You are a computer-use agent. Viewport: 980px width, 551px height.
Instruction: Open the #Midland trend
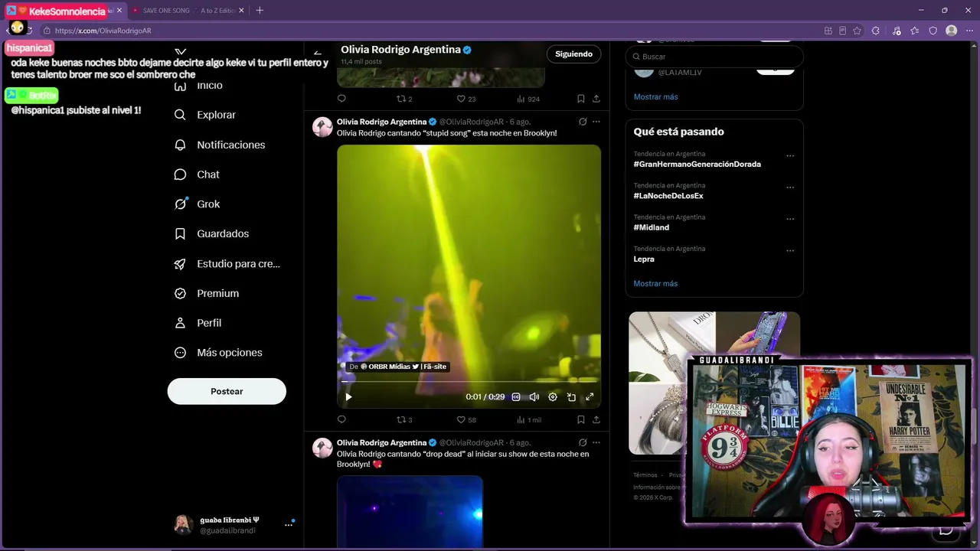[x=651, y=227]
